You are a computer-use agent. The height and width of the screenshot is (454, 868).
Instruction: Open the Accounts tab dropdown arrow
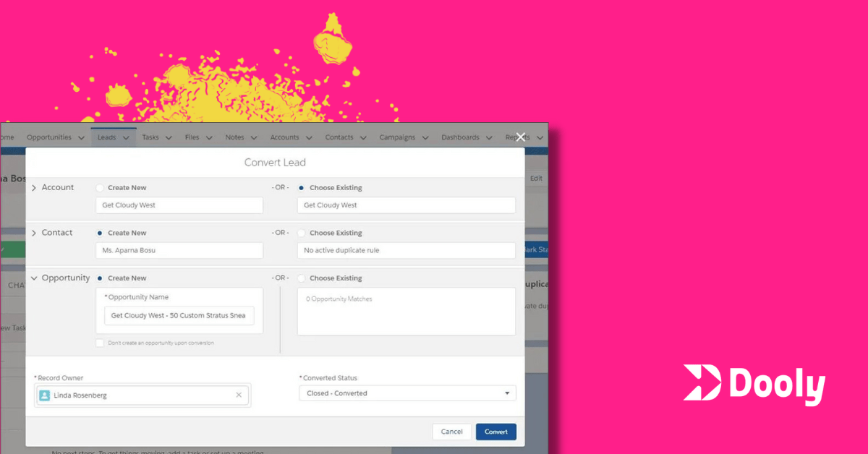[x=310, y=137]
